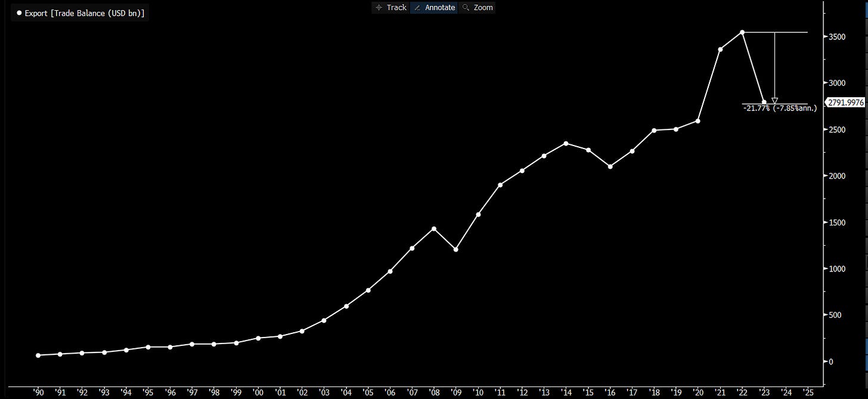Click the 500 y-axis label
868x399 pixels.
tap(835, 315)
